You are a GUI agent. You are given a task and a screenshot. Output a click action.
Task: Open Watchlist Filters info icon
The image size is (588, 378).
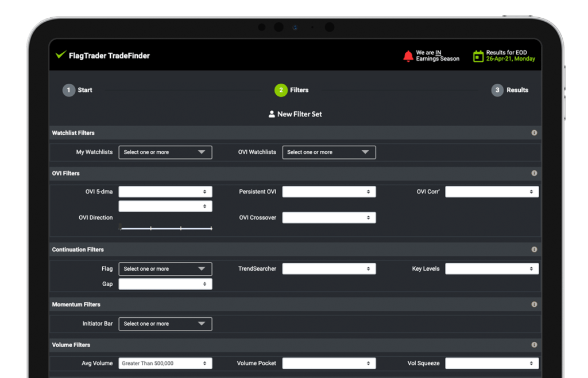tap(534, 133)
